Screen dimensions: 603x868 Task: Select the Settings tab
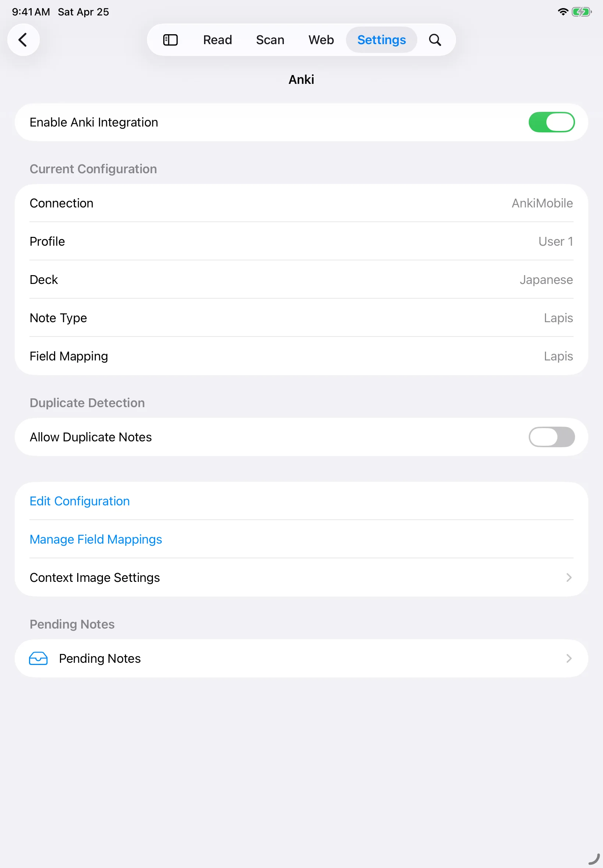pos(381,40)
